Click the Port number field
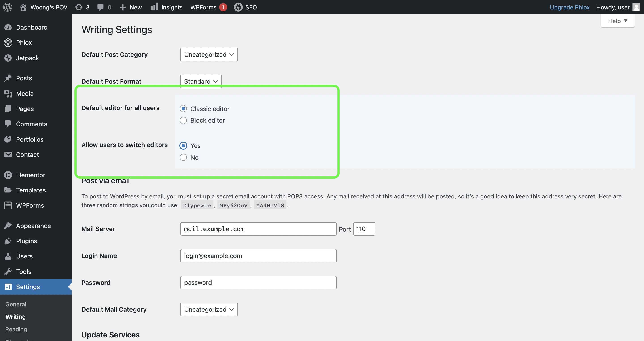Image resolution: width=644 pixels, height=341 pixels. (x=364, y=229)
